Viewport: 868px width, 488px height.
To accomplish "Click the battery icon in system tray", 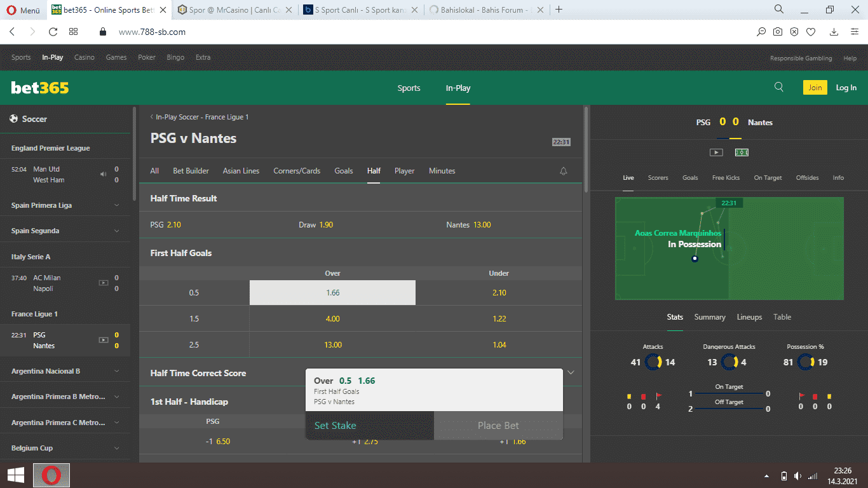I will (784, 476).
